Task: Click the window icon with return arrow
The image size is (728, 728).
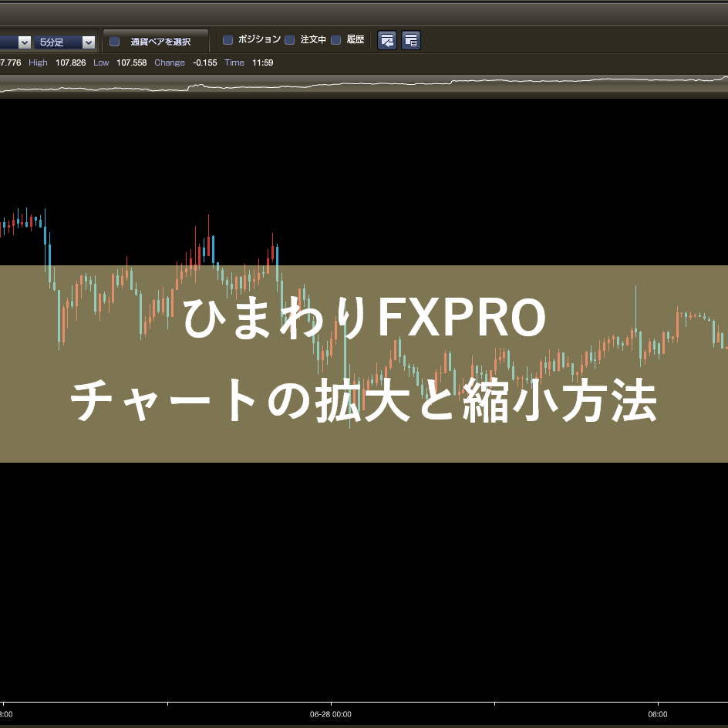Action: 387,40
